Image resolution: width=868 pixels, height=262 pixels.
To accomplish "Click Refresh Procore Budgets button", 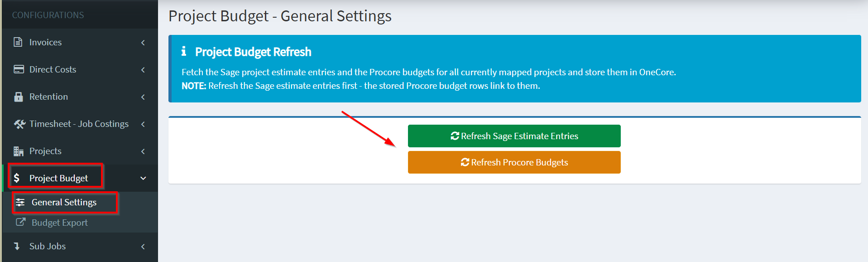I will [514, 162].
